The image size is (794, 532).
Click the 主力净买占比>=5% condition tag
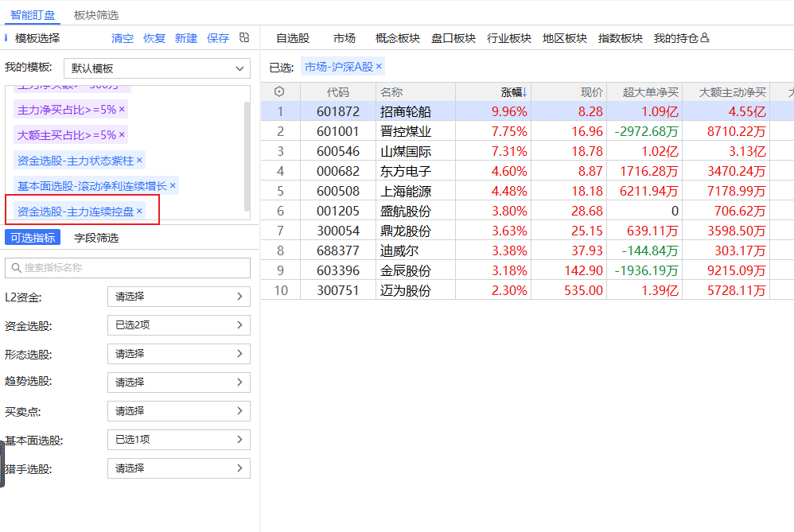point(71,109)
